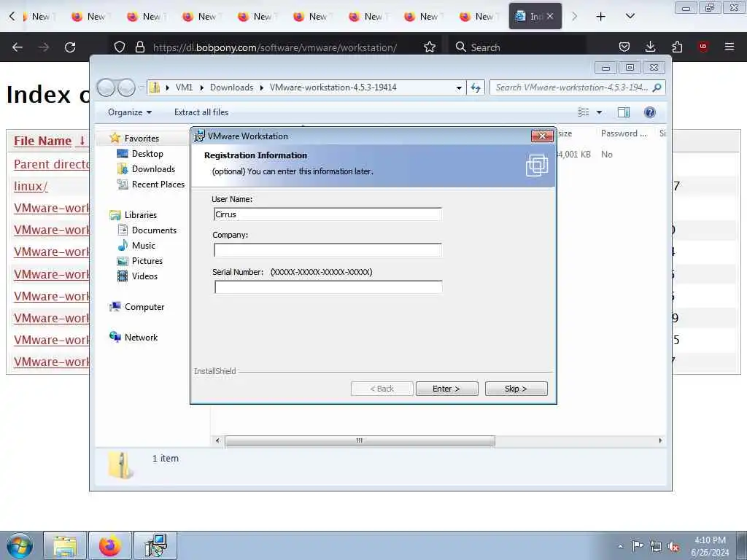Click the VMware-workstation-4.5.3-19414 breadcrumb segment
Viewport: 747px width, 560px height.
tap(333, 87)
